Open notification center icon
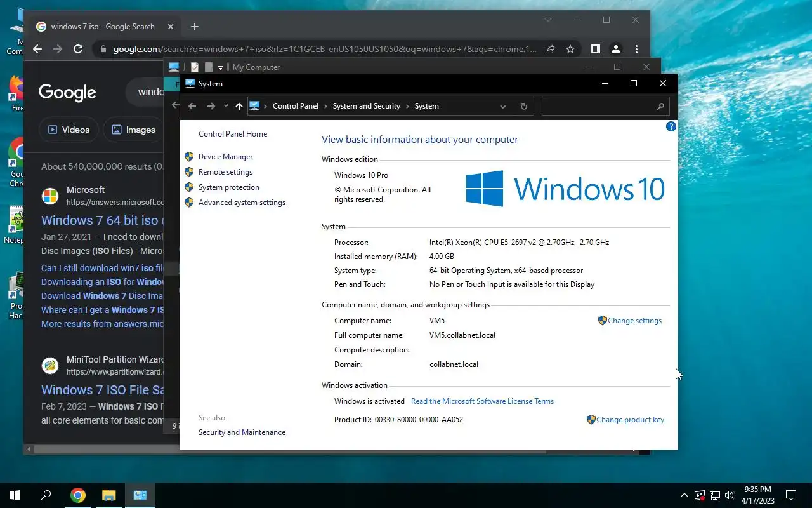The width and height of the screenshot is (812, 508). [x=791, y=495]
